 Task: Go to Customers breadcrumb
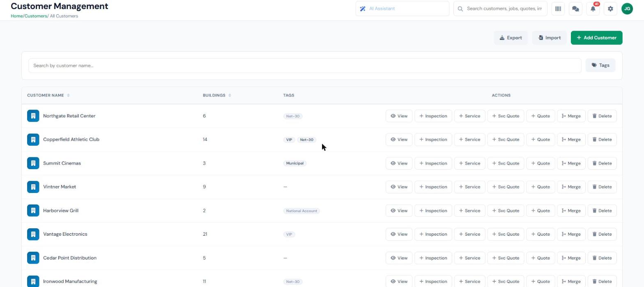pyautogui.click(x=36, y=16)
